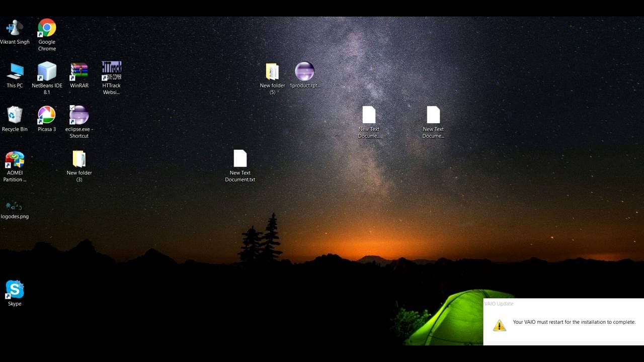This screenshot has height=362, width=644.
Task: Select the WinRAR shortcut icon
Action: (x=79, y=71)
